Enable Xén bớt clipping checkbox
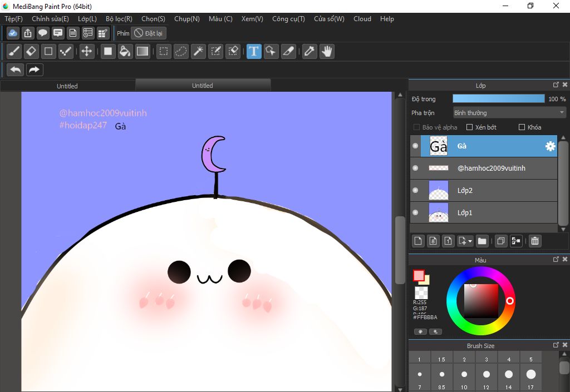The image size is (570, 392). click(469, 127)
